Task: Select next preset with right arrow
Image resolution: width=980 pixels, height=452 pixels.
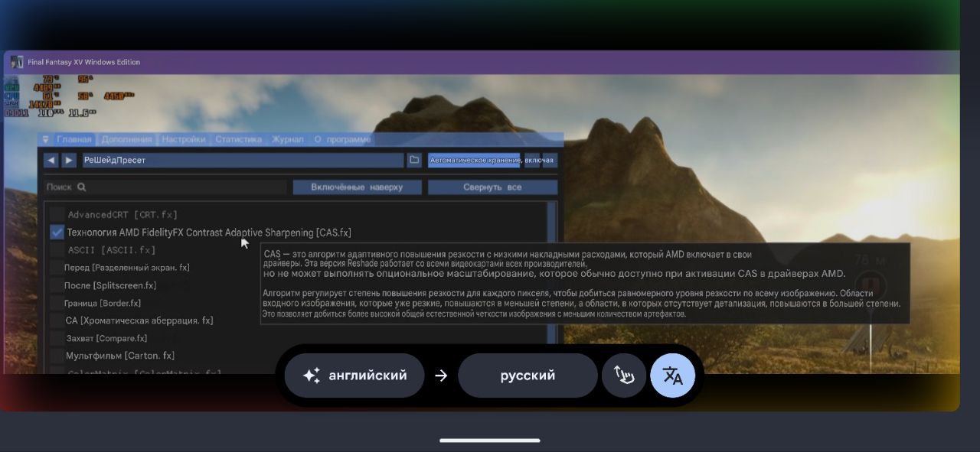Action: click(69, 160)
